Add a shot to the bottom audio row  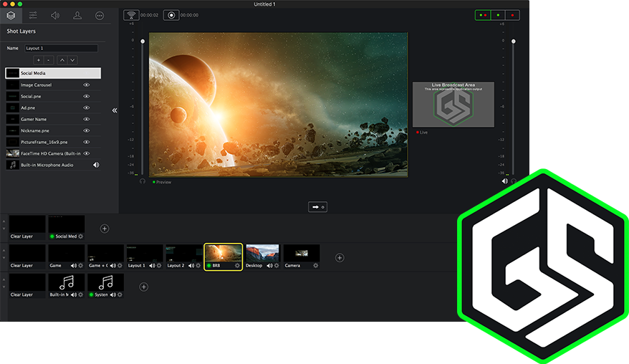click(143, 287)
